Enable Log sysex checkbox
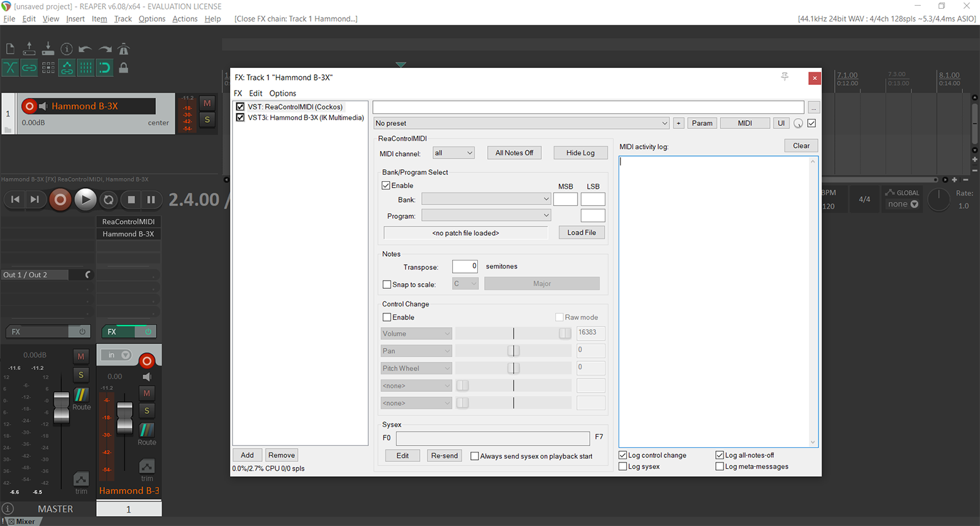Viewport: 980px width, 526px height. 623,466
